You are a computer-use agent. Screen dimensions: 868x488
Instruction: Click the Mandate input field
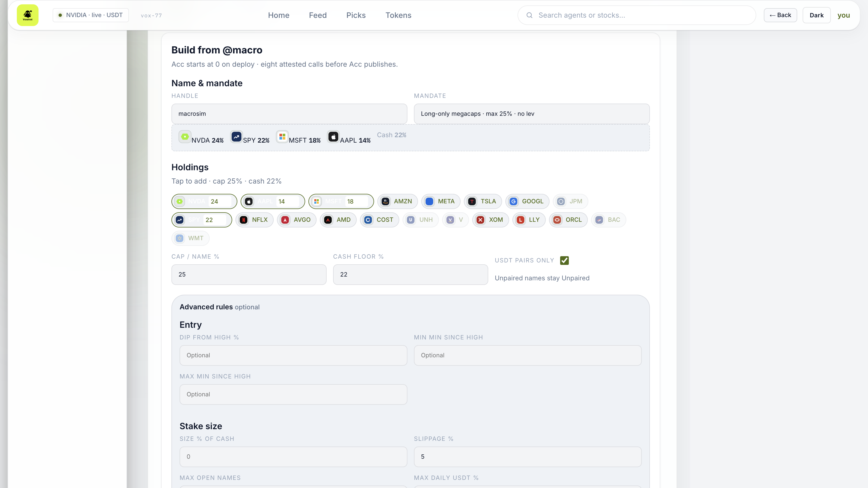click(x=532, y=114)
